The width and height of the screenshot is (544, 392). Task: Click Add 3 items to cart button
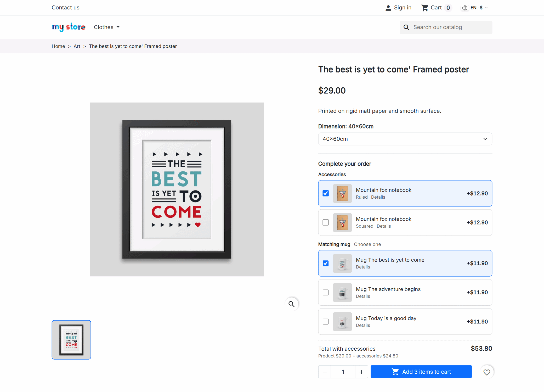point(421,372)
